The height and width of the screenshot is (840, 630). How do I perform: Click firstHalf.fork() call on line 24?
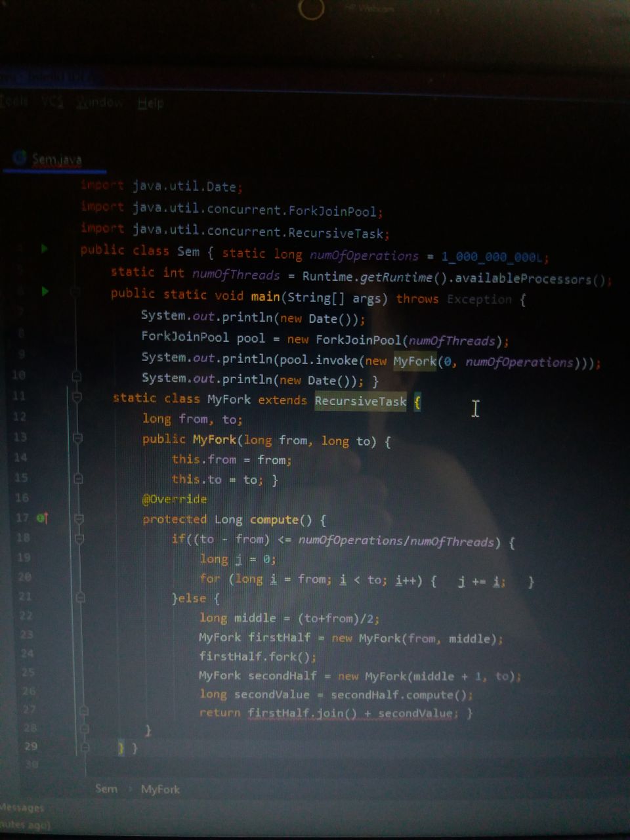257,656
